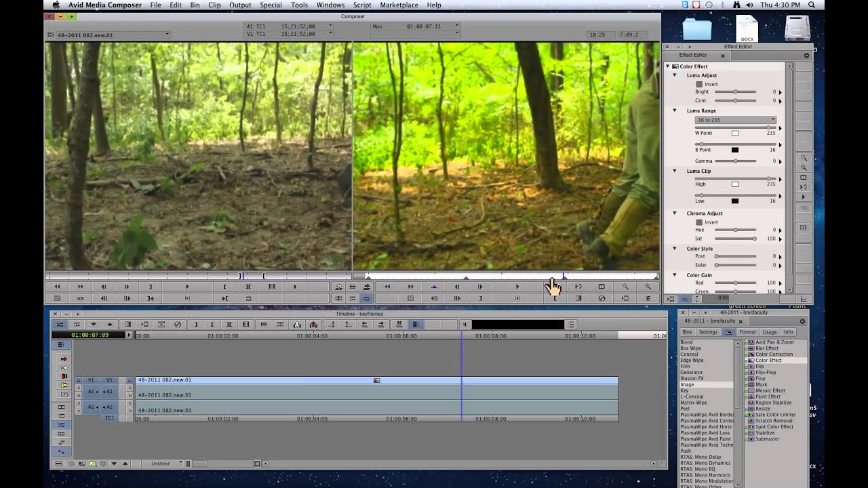Screen dimensions: 868x488
Task: Click the HQ button in Effect Editor
Action: (804, 208)
